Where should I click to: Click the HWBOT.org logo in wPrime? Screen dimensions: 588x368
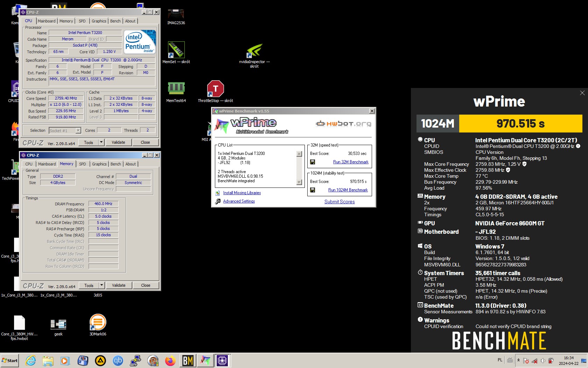343,123
